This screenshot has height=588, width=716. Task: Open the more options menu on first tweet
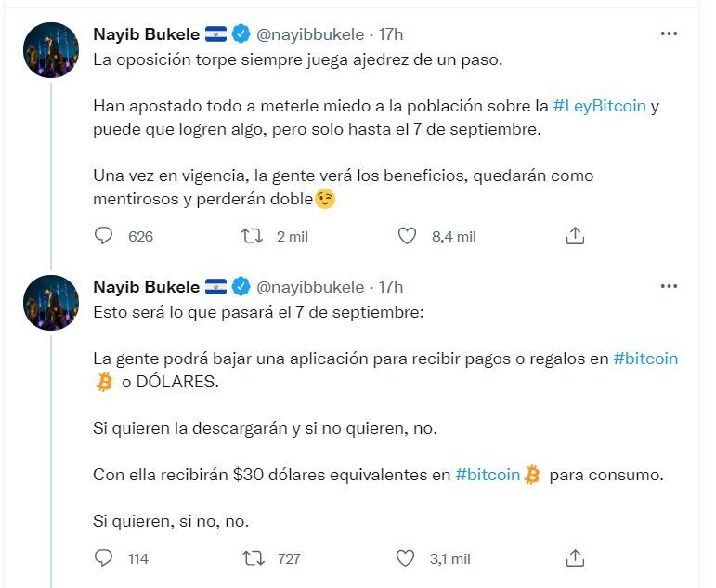click(669, 33)
